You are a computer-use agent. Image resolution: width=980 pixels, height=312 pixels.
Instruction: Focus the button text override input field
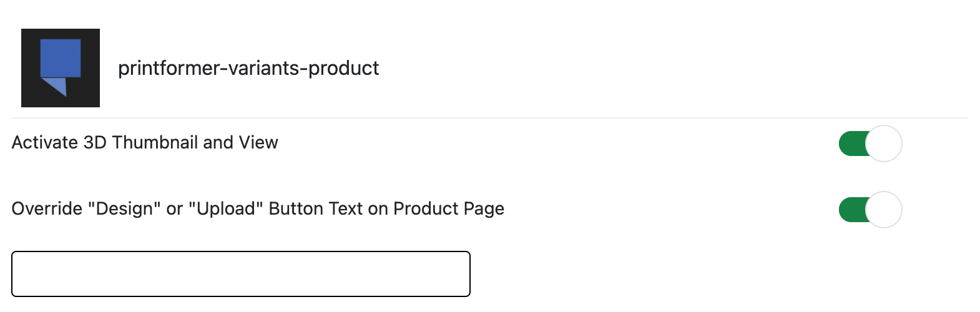coord(241,274)
